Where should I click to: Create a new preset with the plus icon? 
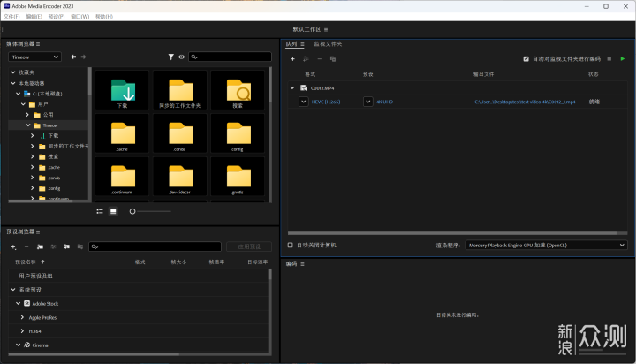(13, 246)
